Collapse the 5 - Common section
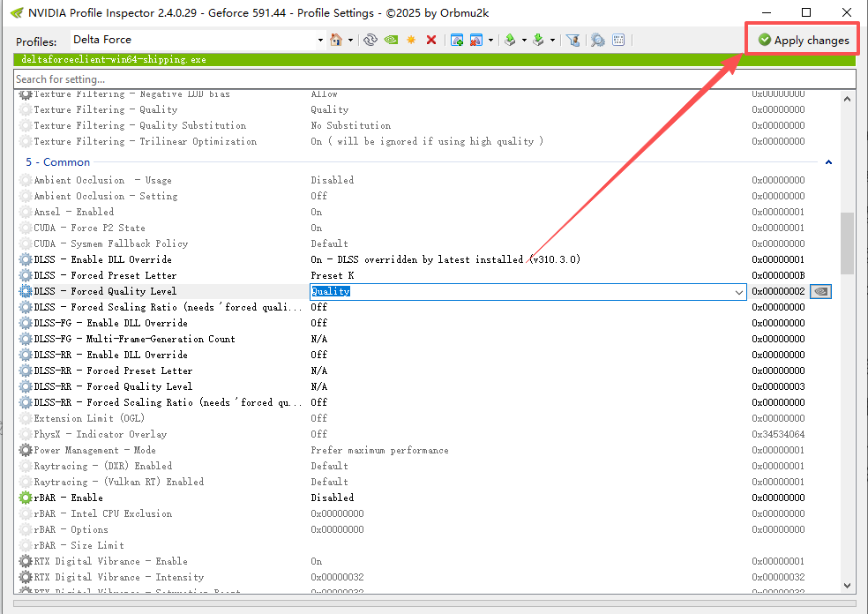 point(828,162)
